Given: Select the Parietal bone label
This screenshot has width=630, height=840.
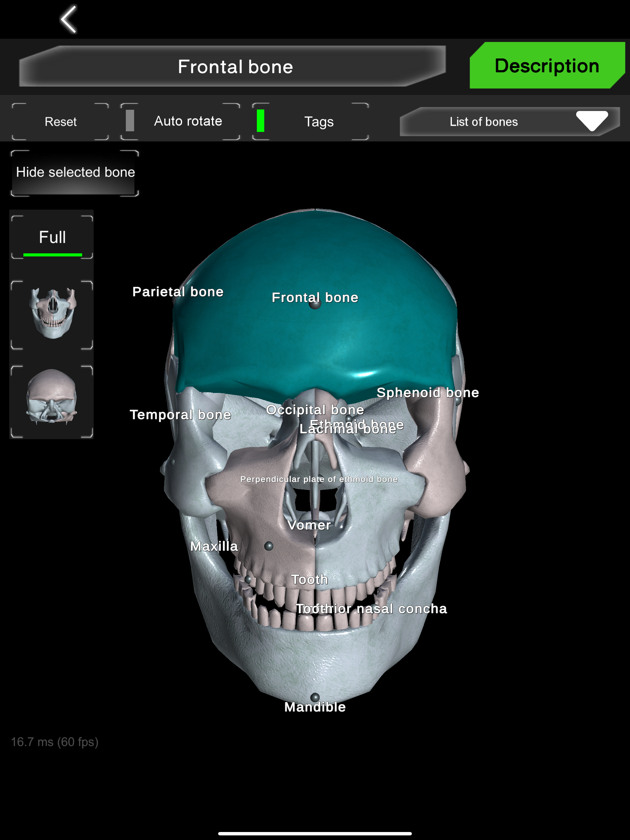Looking at the screenshot, I should tap(178, 292).
